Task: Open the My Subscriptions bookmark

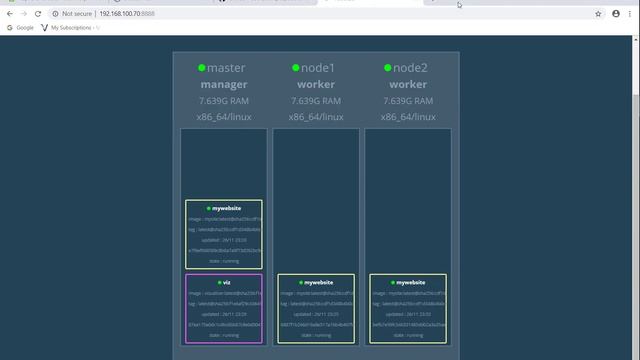Action: click(x=70, y=28)
